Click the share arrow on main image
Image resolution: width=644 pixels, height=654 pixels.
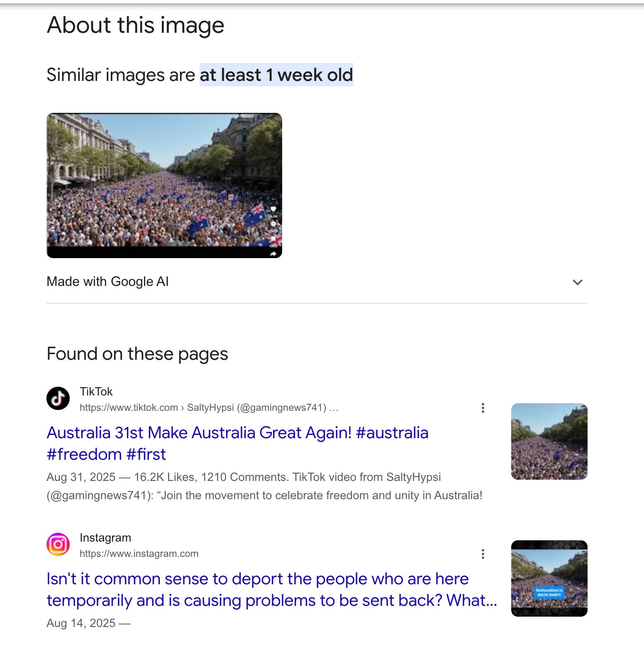pos(273,253)
